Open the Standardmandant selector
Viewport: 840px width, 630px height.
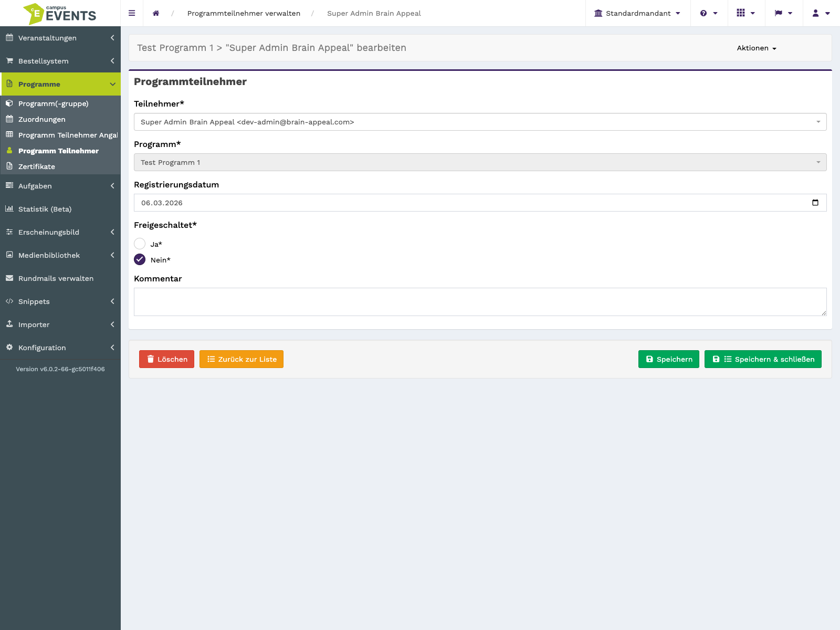coord(637,13)
